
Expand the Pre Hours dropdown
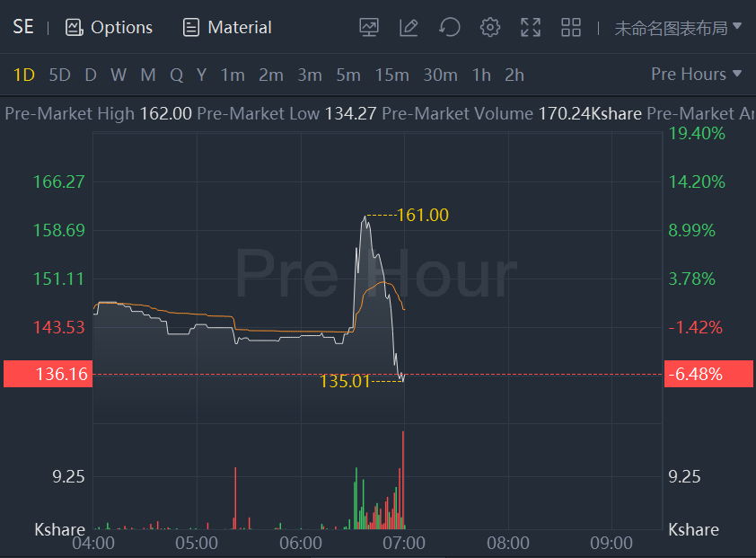697,74
